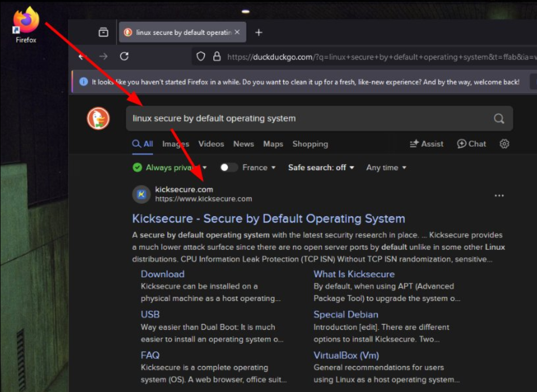Open the France region dropdown

coord(259,167)
